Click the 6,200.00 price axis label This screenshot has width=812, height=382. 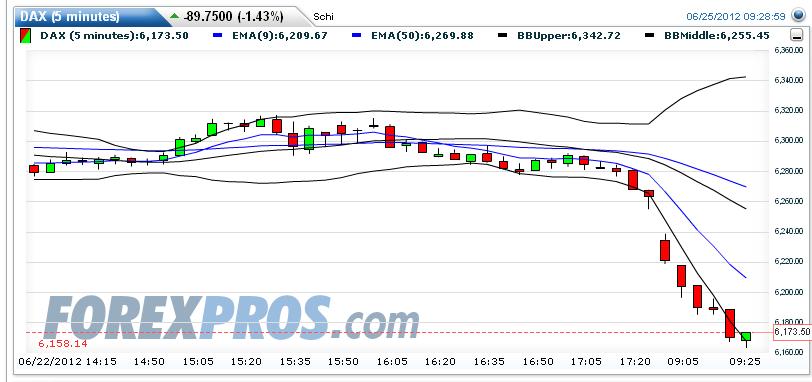pos(788,292)
